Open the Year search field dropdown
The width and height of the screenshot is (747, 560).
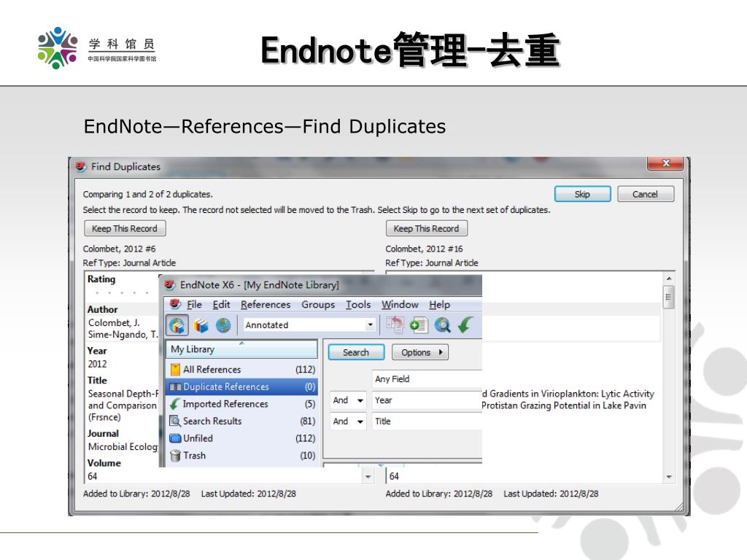click(427, 400)
